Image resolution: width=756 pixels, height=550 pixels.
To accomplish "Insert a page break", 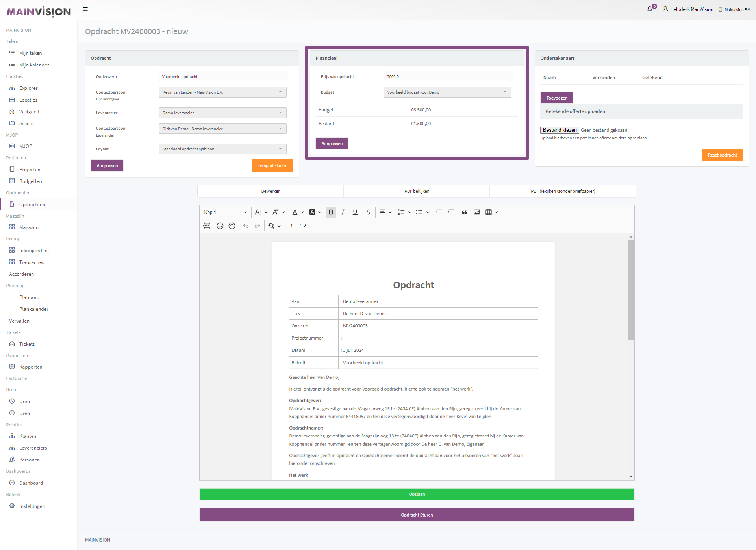I will [206, 225].
